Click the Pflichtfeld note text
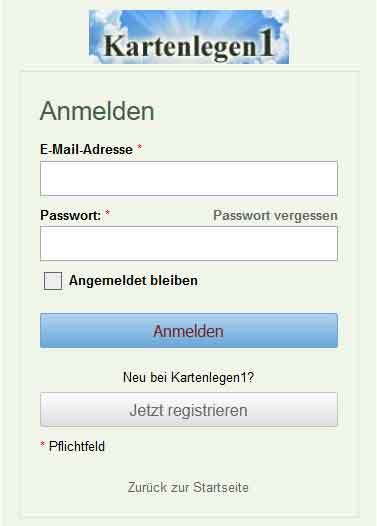The width and height of the screenshot is (377, 526). click(x=77, y=446)
